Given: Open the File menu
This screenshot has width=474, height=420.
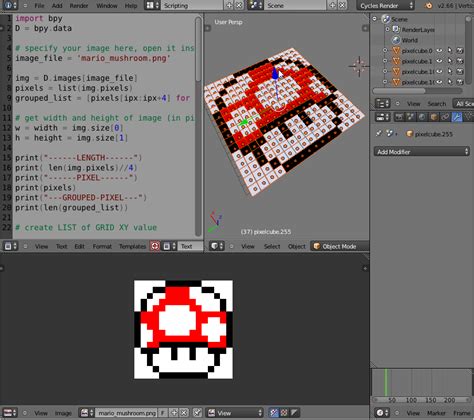Looking at the screenshot, I should [39, 6].
